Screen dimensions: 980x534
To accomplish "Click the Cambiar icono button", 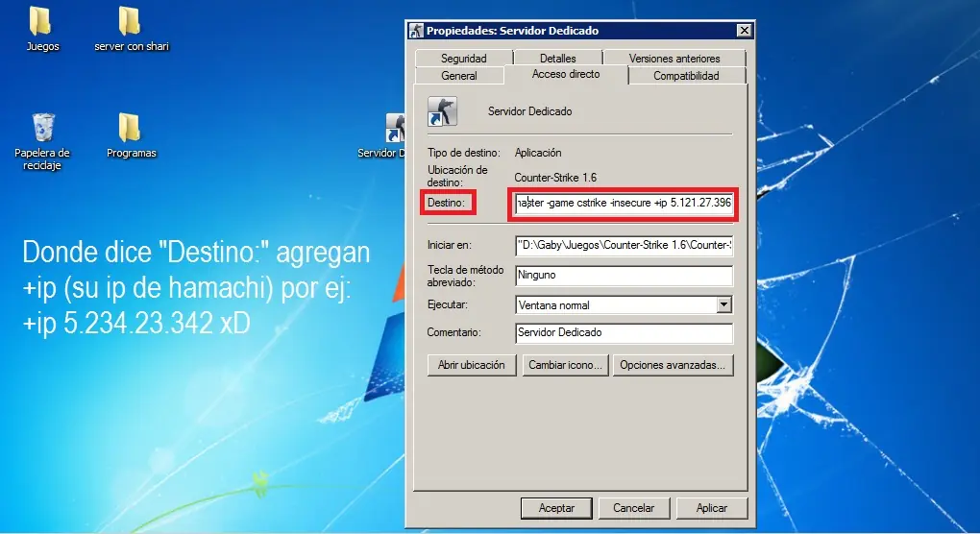I will click(x=565, y=365).
